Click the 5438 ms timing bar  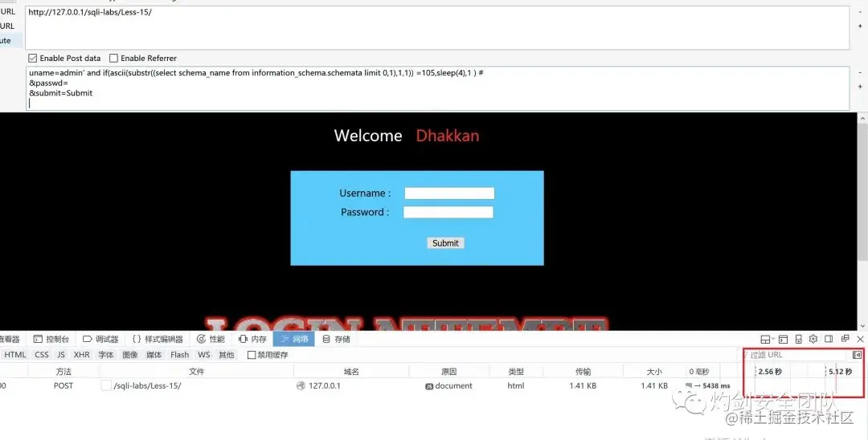click(707, 386)
